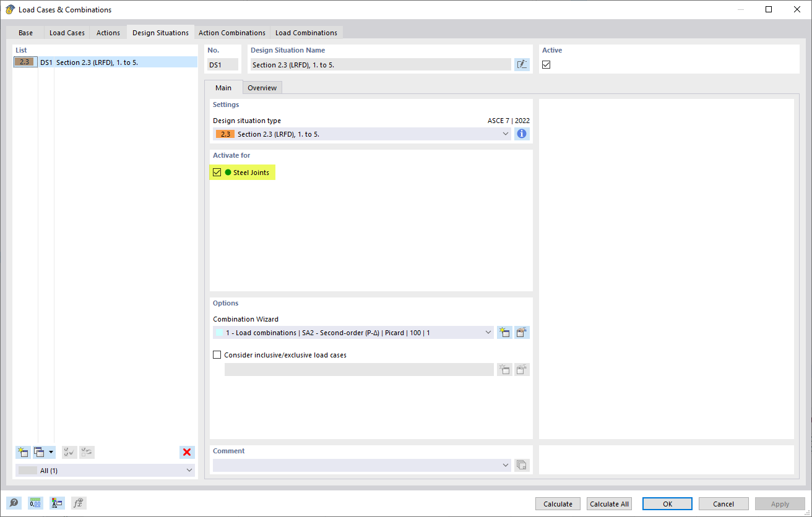Image resolution: width=812 pixels, height=517 pixels.
Task: Switch to the Base tab
Action: pyautogui.click(x=25, y=33)
